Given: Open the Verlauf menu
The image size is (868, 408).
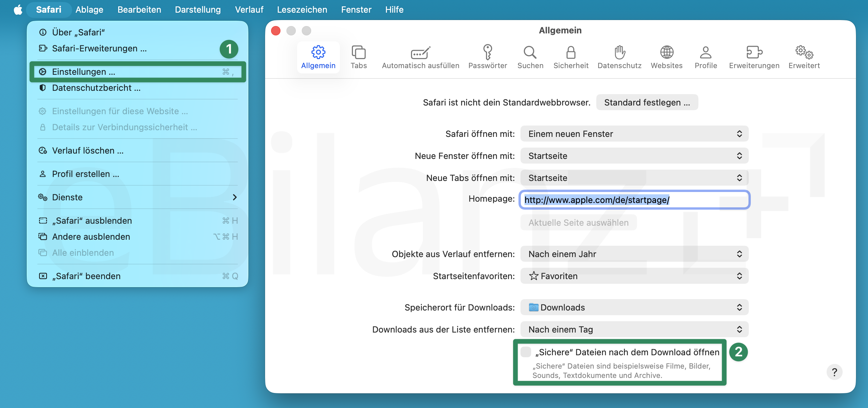Looking at the screenshot, I should 249,9.
